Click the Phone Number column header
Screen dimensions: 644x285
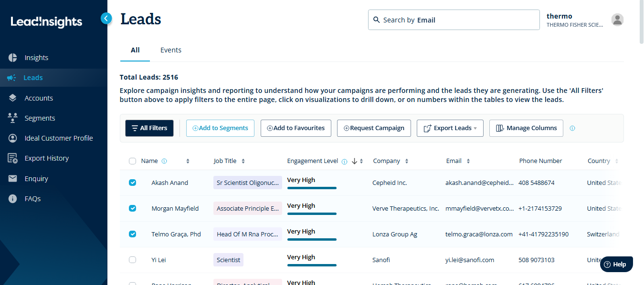540,161
